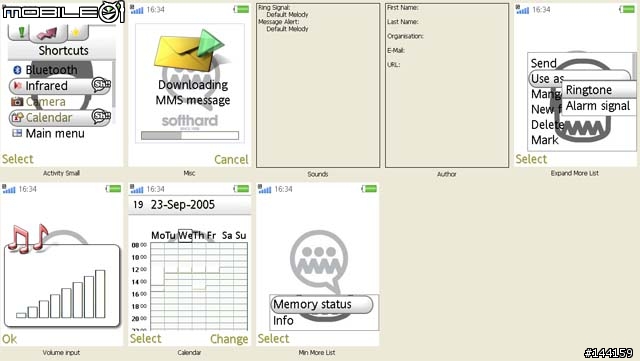
Task: Click signal icon in Calendar screen
Action: click(x=137, y=189)
